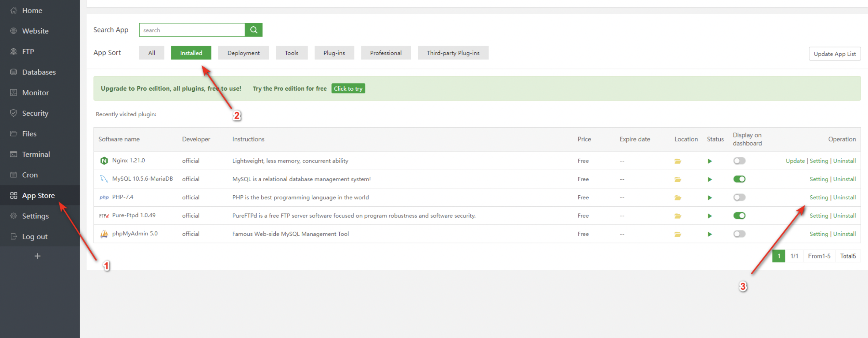Open MySQL install location folder
This screenshot has height=338, width=868.
click(677, 179)
